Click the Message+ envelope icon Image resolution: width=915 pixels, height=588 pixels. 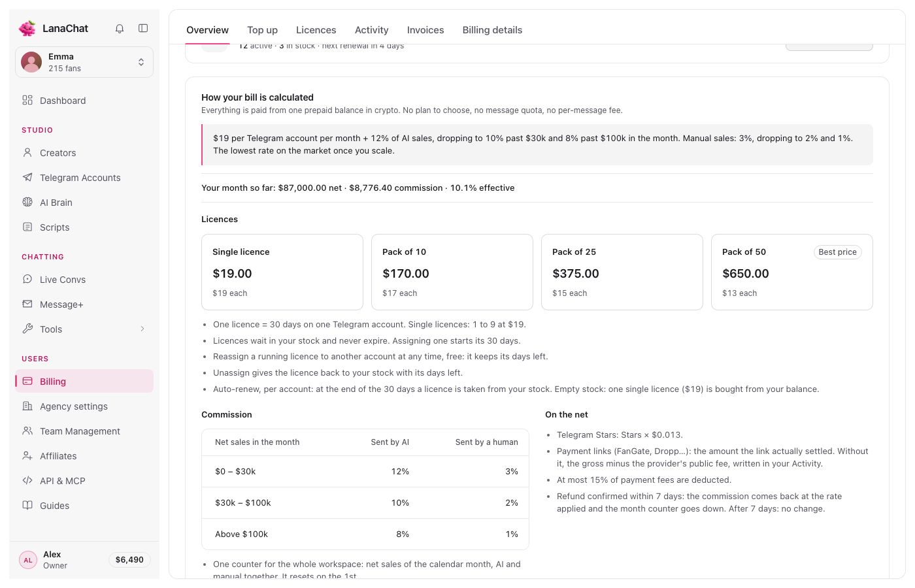27,304
